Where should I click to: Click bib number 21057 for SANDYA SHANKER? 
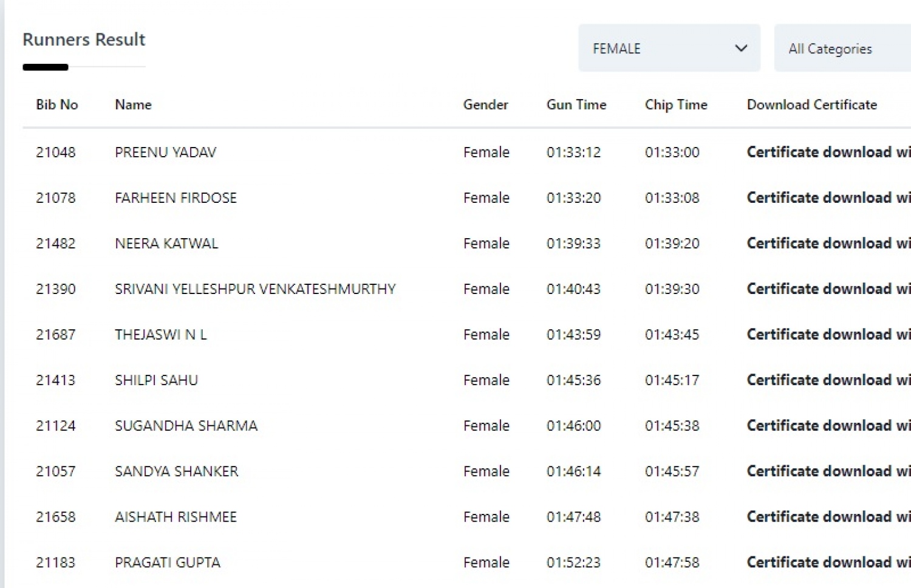point(56,471)
